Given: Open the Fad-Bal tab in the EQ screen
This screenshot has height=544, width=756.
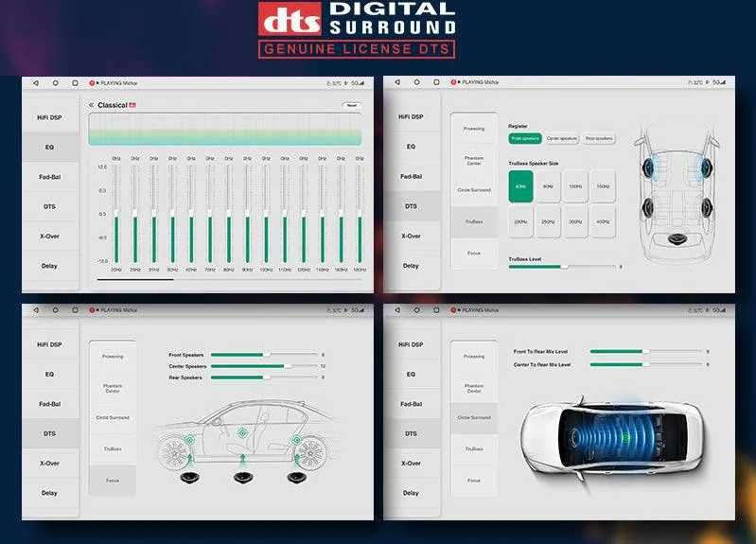Looking at the screenshot, I should tap(49, 177).
